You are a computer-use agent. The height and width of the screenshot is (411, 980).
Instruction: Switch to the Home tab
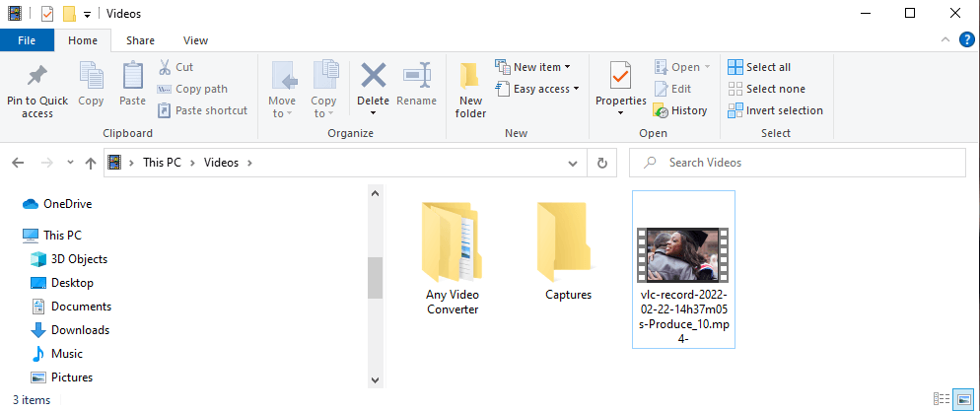(83, 40)
